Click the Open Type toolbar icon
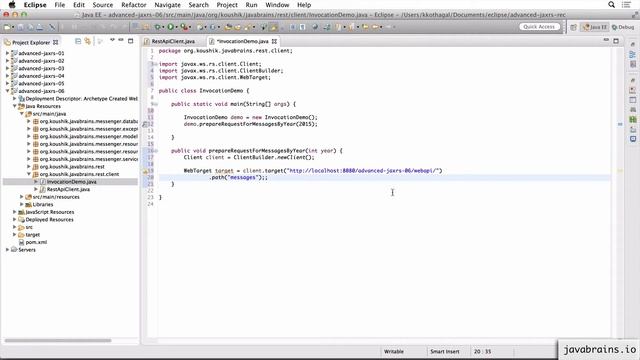The image size is (640, 360). pos(228,27)
